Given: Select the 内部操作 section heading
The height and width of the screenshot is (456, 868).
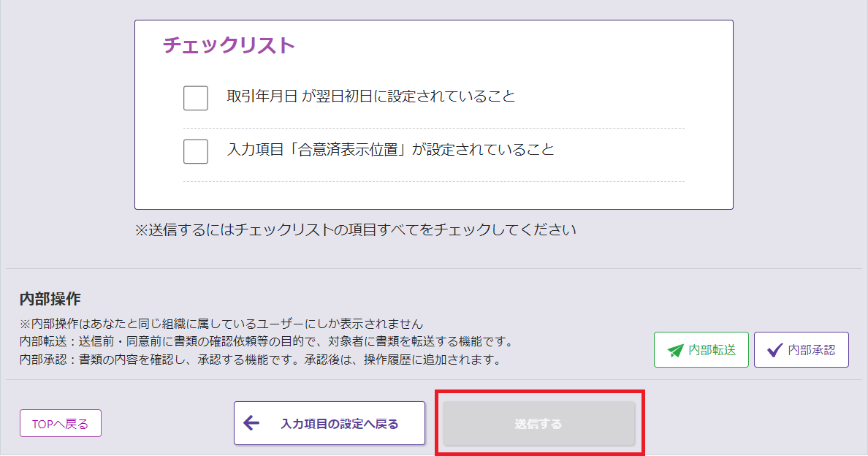Looking at the screenshot, I should (x=50, y=299).
